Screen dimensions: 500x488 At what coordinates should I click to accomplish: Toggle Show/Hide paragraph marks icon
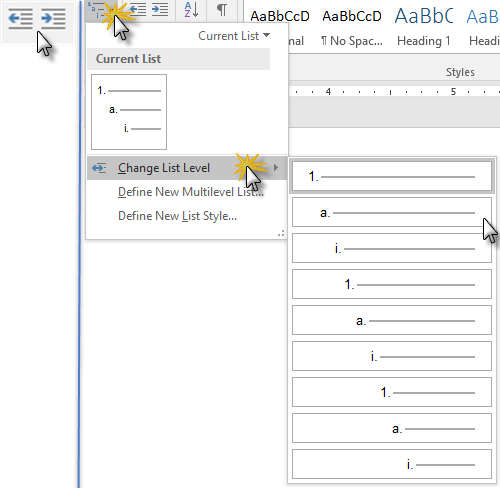pos(222,10)
